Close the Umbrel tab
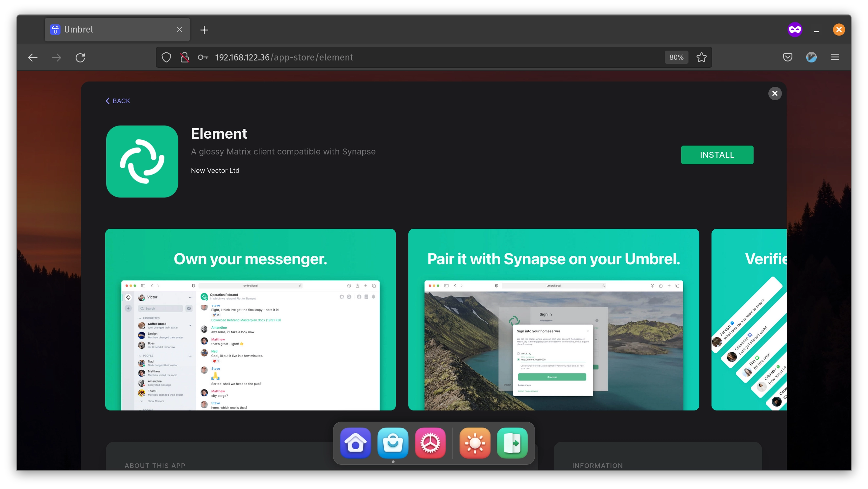The width and height of the screenshot is (868, 489). pyautogui.click(x=180, y=30)
